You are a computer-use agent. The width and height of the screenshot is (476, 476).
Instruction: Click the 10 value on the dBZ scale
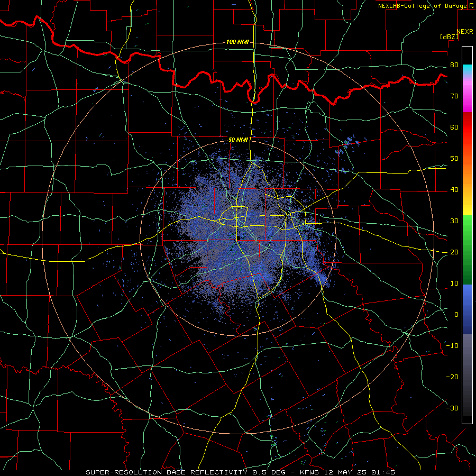click(454, 283)
